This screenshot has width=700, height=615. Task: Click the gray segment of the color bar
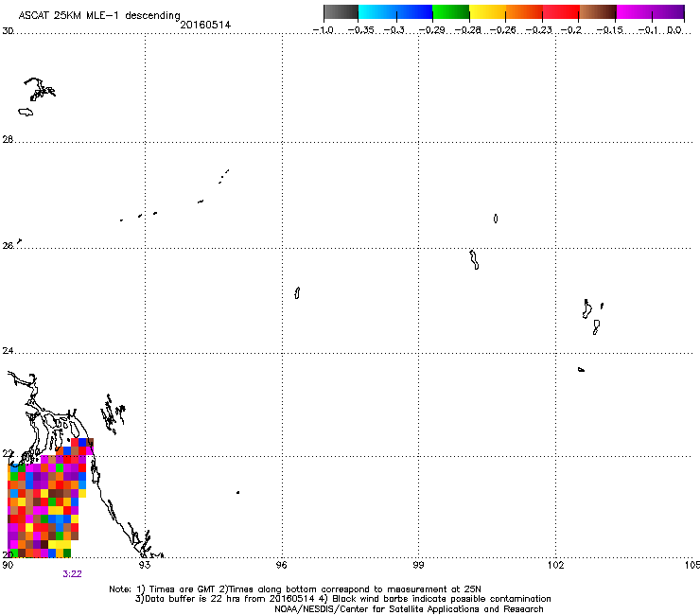click(341, 12)
